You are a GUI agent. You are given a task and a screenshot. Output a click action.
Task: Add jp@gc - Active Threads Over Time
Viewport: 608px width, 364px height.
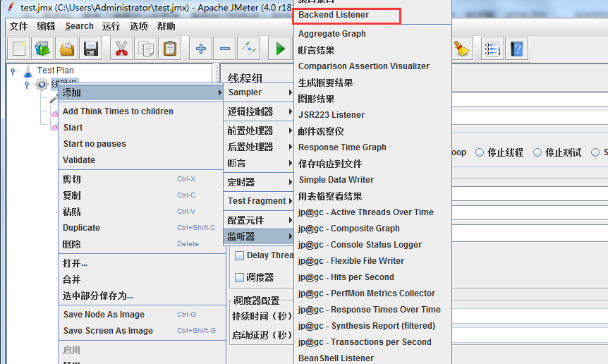[x=372, y=212]
